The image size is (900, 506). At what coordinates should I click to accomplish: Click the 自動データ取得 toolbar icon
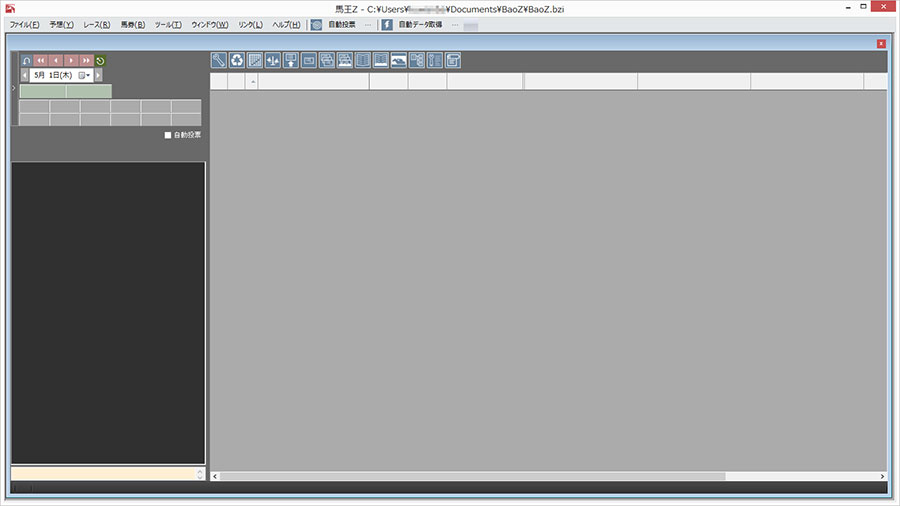387,25
